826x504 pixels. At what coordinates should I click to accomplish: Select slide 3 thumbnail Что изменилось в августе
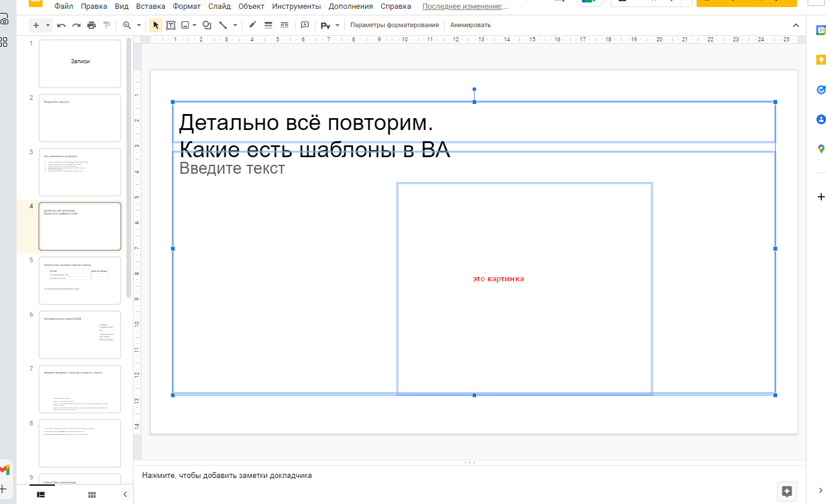[80, 172]
